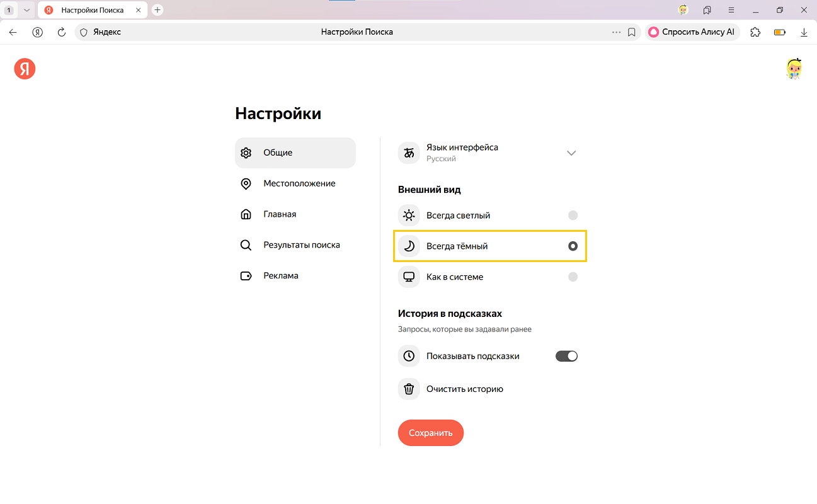817x504 pixels.
Task: Bookmark this page with bookmark icon
Action: 632,32
